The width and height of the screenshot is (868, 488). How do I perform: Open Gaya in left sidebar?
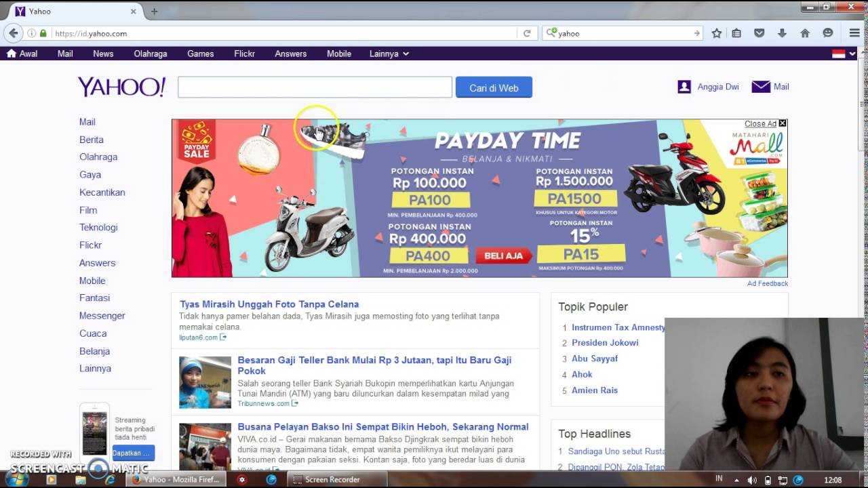pos(90,174)
